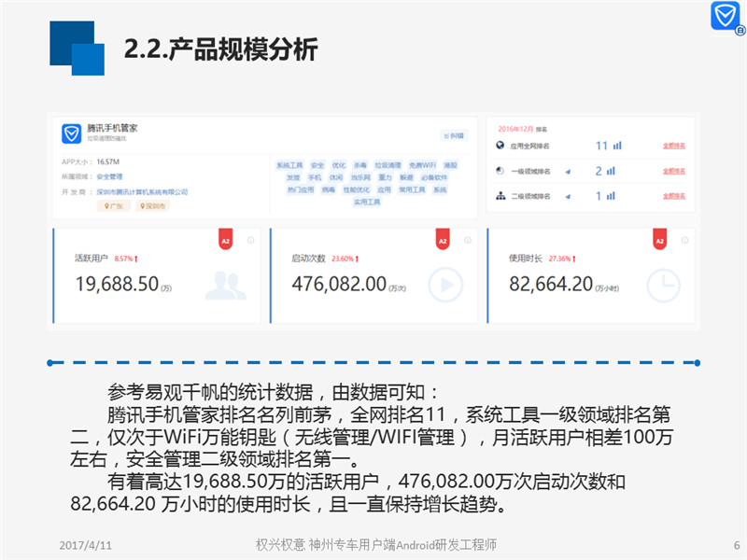The image size is (747, 560).
Task: Click the 必备软件 tag
Action: pos(434,177)
